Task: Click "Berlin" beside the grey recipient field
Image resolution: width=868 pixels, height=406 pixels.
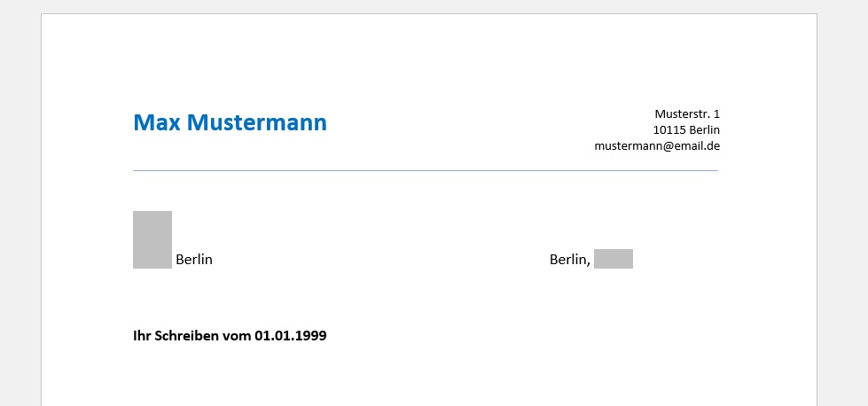Action: 194,260
